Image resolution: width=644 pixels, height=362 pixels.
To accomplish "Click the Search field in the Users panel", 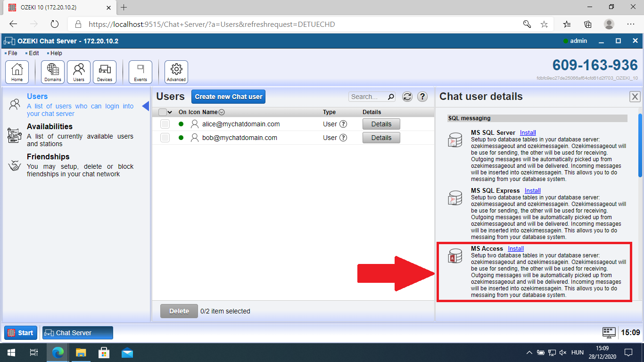I will pyautogui.click(x=370, y=97).
